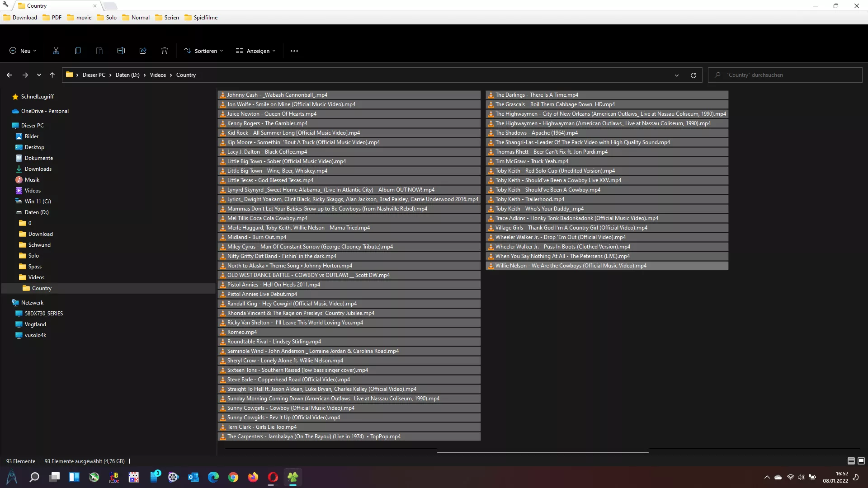Expand recent locations chevron beside forward arrow

[39, 75]
